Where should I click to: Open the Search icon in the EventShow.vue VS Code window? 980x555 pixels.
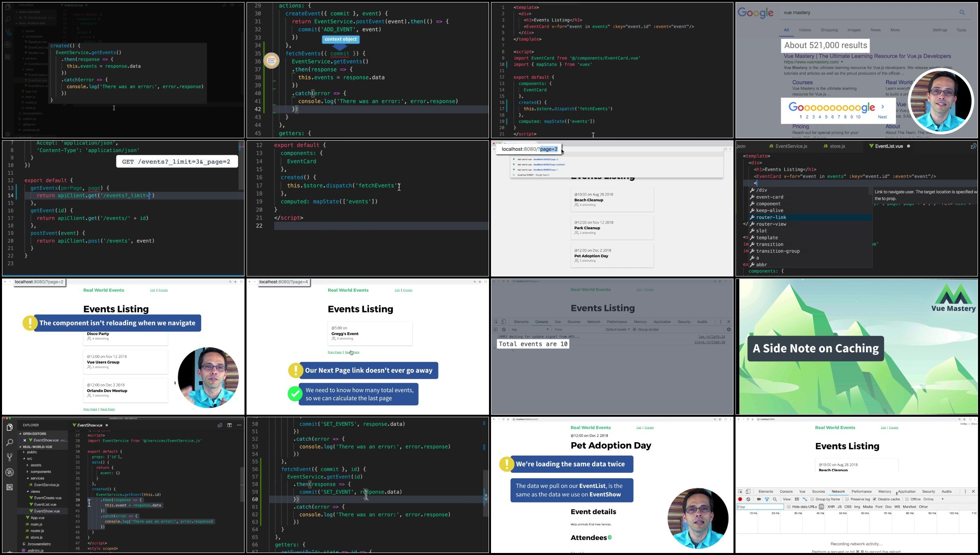[x=9, y=442]
